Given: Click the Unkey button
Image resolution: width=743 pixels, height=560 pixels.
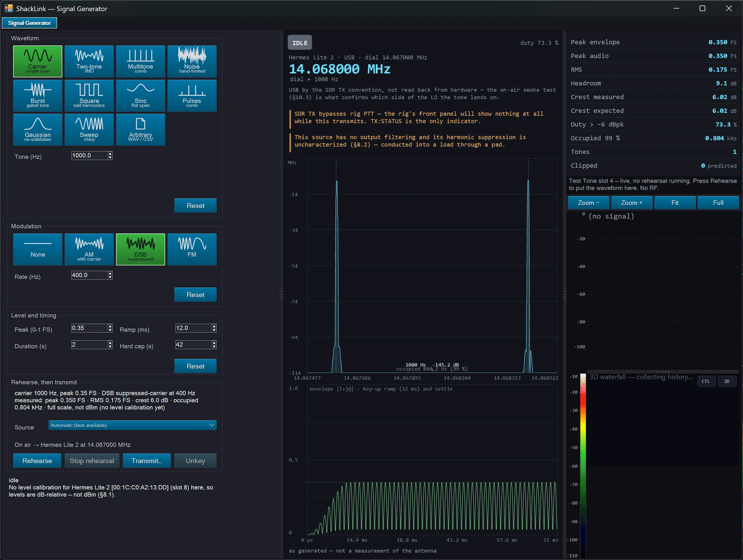Looking at the screenshot, I should click(195, 461).
